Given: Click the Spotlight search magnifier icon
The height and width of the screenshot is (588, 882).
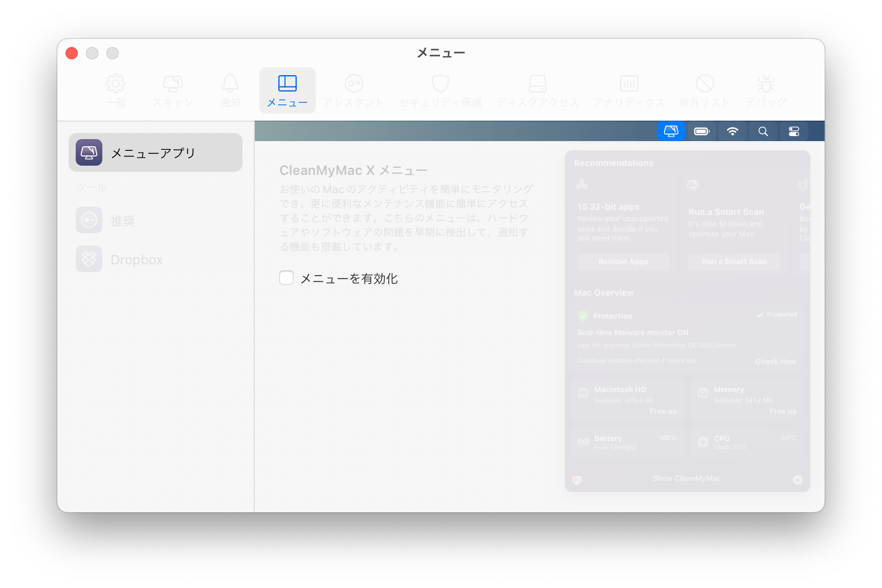Looking at the screenshot, I should pos(763,131).
